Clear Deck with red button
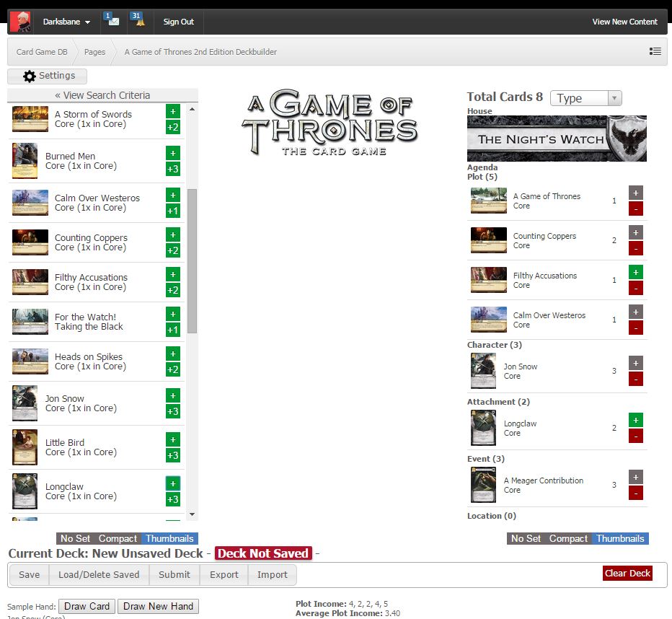This screenshot has width=672, height=619. 628,573
